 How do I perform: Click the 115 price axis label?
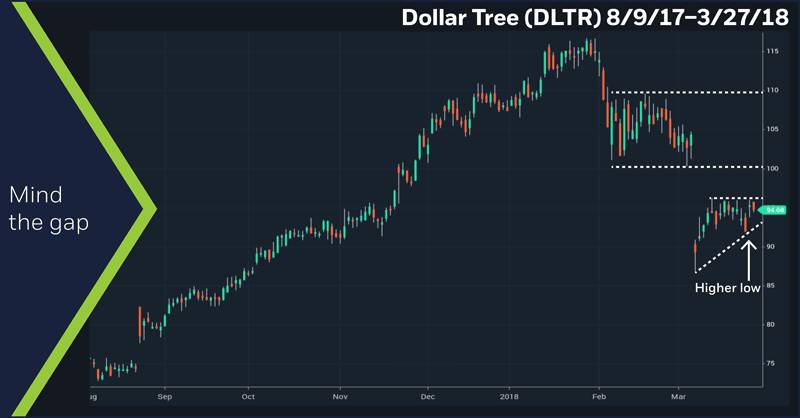773,51
